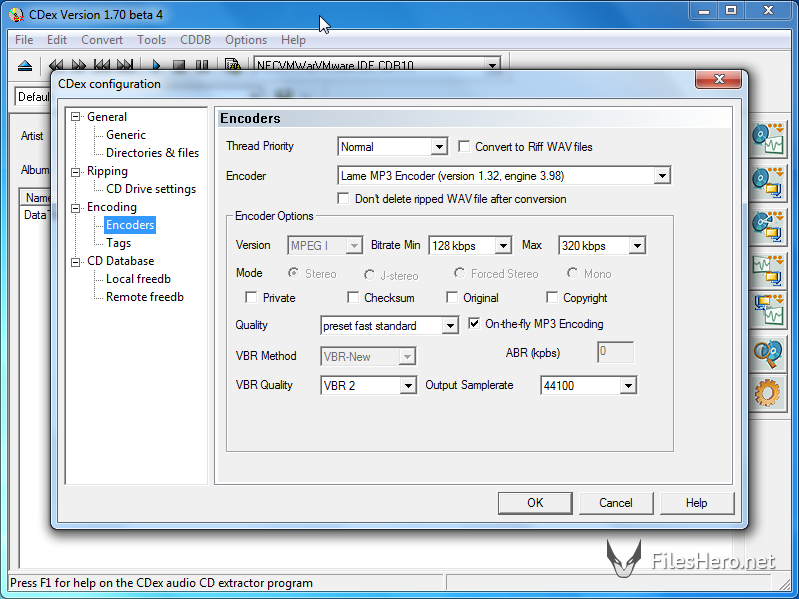Open the Bitrate Min dropdown

[503, 246]
